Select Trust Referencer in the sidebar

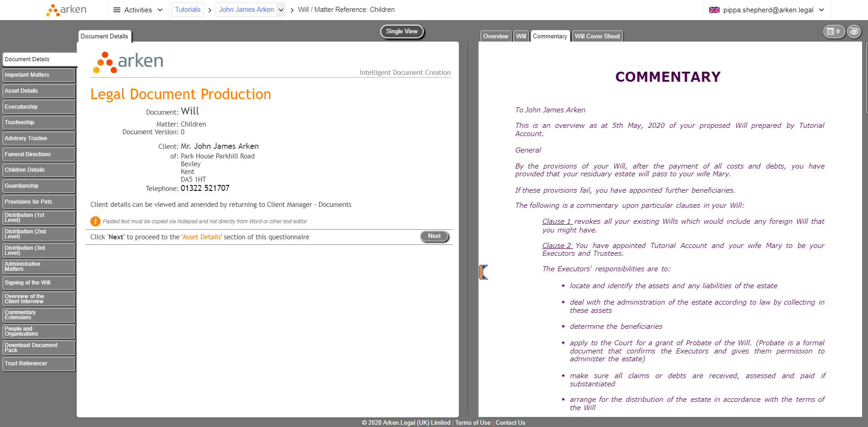39,364
